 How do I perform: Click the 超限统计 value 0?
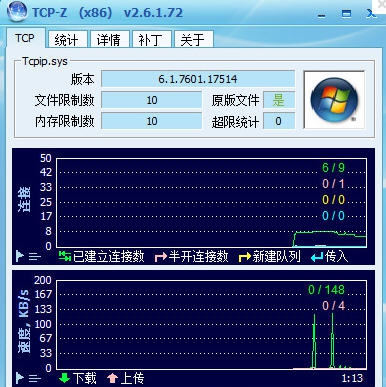[279, 121]
